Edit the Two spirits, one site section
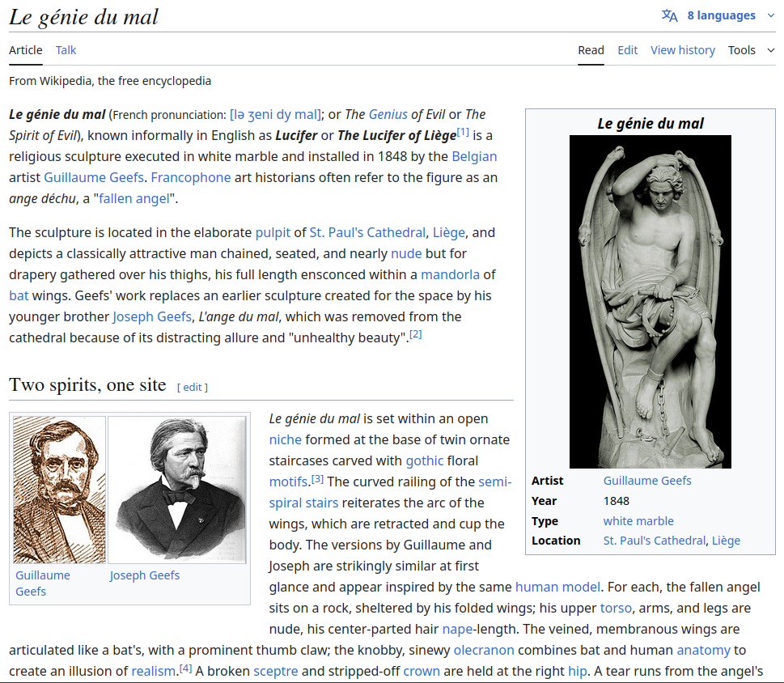This screenshot has width=784, height=683. tap(193, 387)
